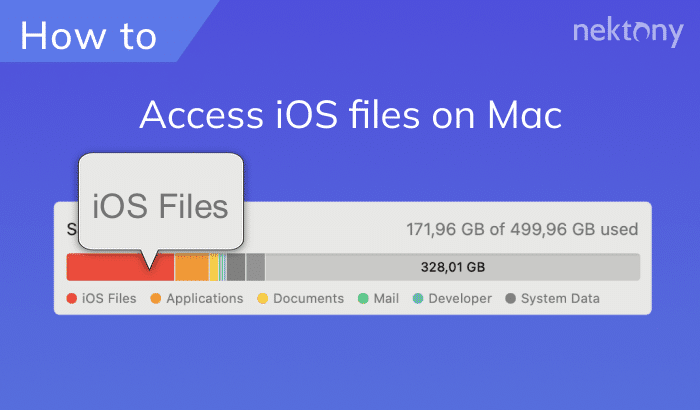Click the "How to" badge
The height and width of the screenshot is (410, 700).
tap(88, 35)
